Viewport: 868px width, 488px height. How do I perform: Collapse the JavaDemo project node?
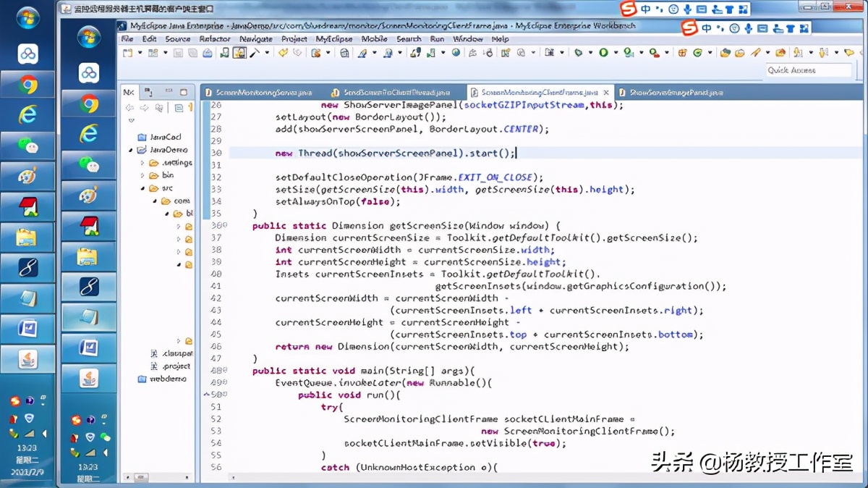tap(131, 150)
